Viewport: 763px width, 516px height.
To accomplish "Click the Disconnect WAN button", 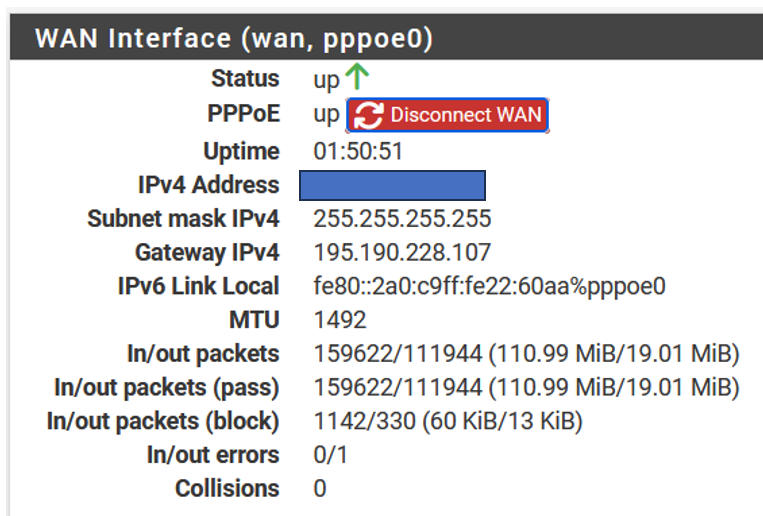I will click(x=447, y=115).
